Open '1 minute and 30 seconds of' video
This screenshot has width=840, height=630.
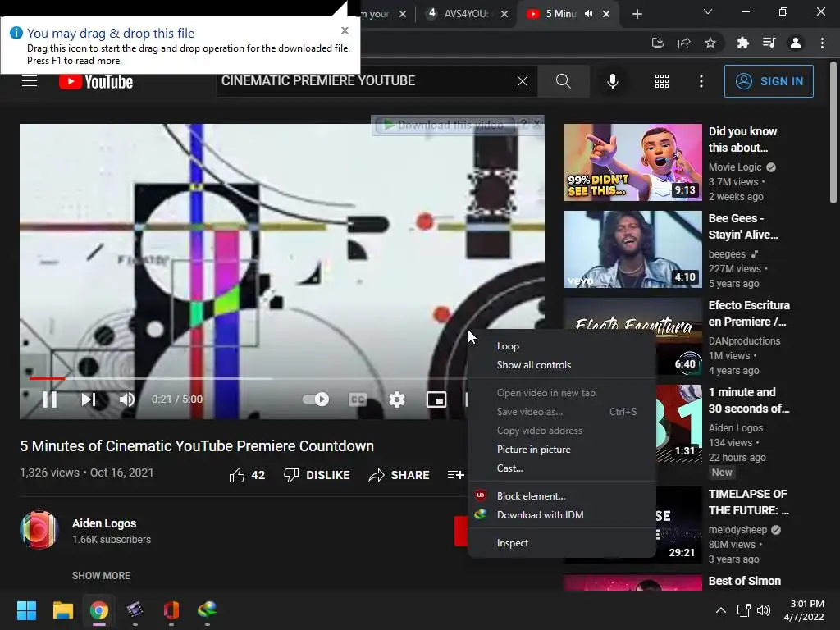(749, 400)
